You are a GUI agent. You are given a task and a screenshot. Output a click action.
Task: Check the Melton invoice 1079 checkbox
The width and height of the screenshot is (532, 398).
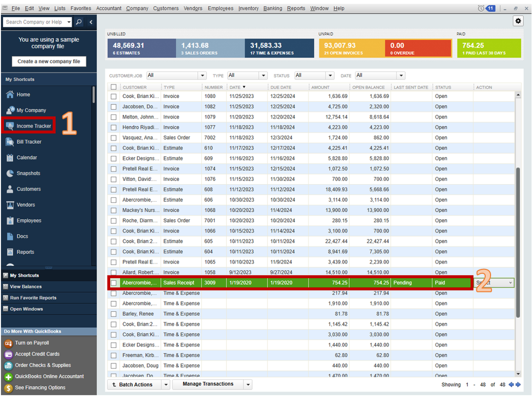(x=113, y=117)
